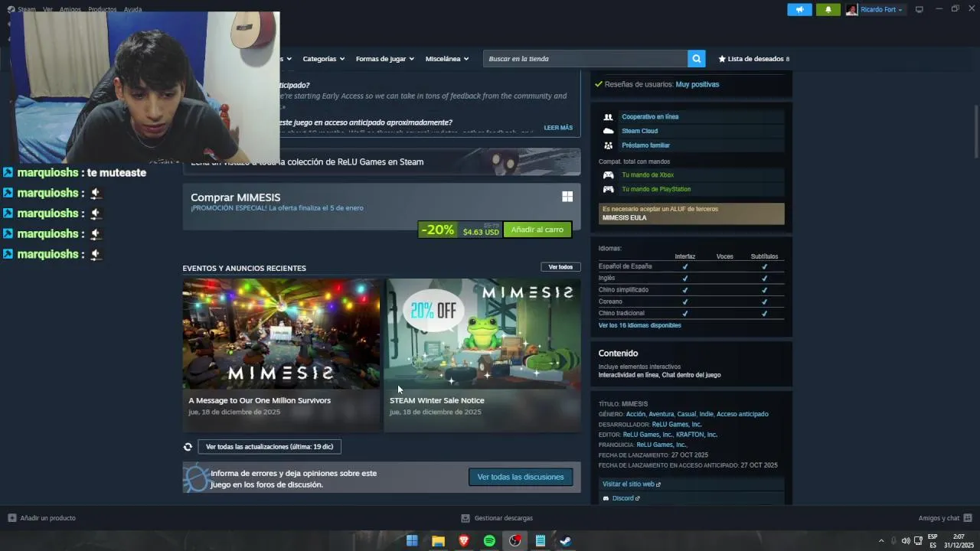Open Brave browser from taskbar
Image resolution: width=980 pixels, height=551 pixels.
click(x=463, y=541)
